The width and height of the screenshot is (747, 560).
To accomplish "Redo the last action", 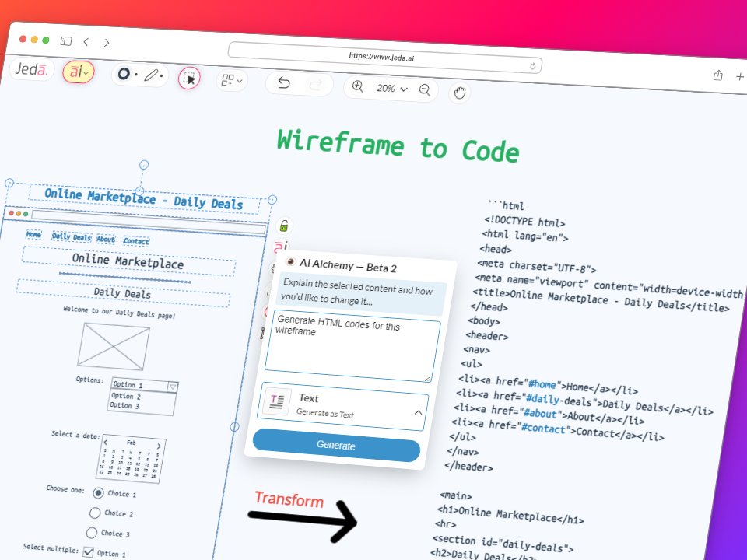I will coord(315,85).
